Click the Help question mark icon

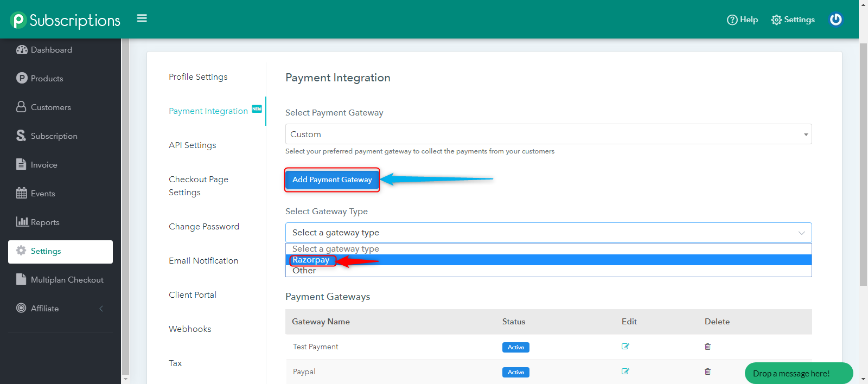732,20
